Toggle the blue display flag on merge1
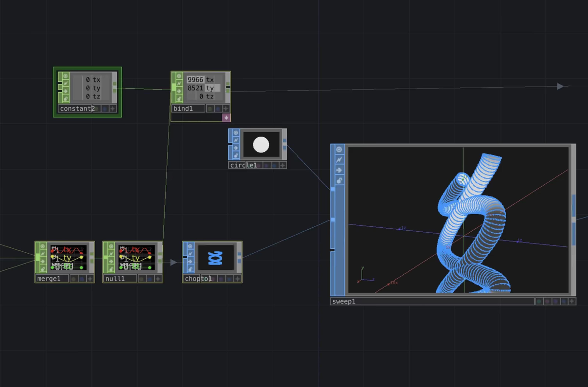Screen dimensions: 588x387 click(82, 279)
